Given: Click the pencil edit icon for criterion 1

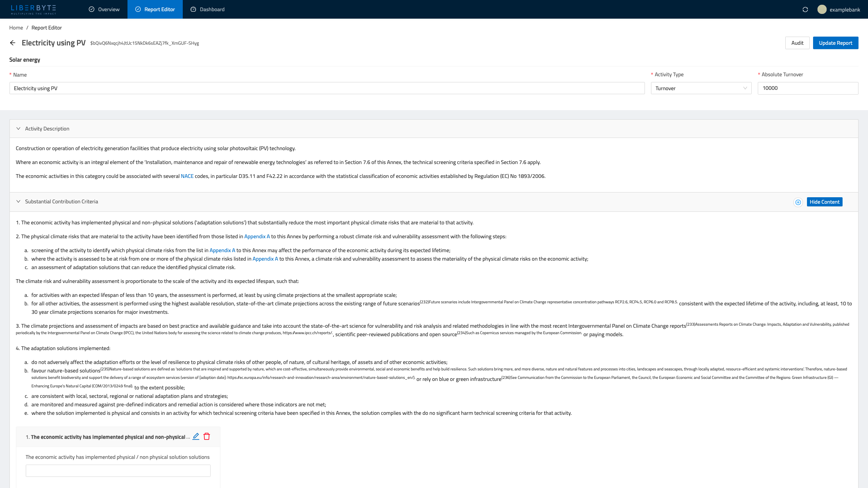Looking at the screenshot, I should (196, 436).
